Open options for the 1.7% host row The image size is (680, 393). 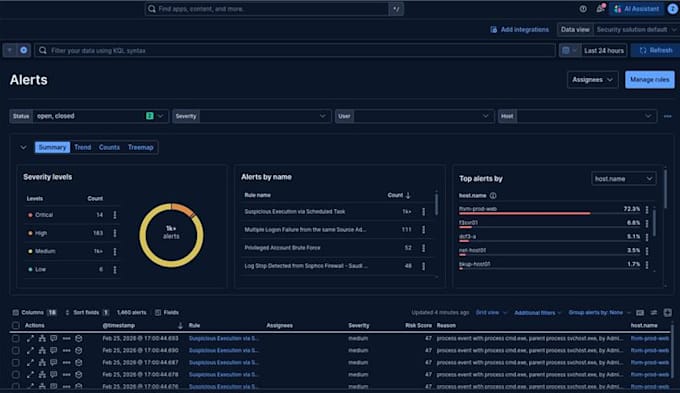[647, 265]
